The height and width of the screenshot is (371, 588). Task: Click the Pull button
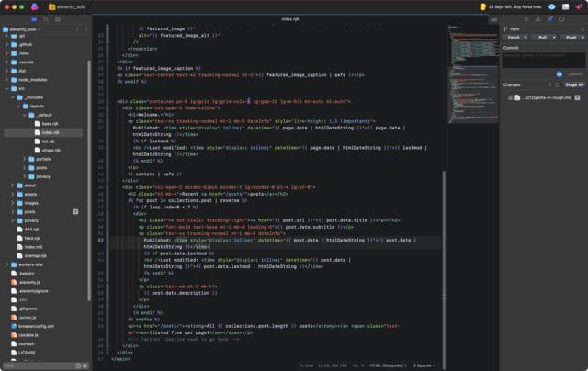tap(542, 38)
